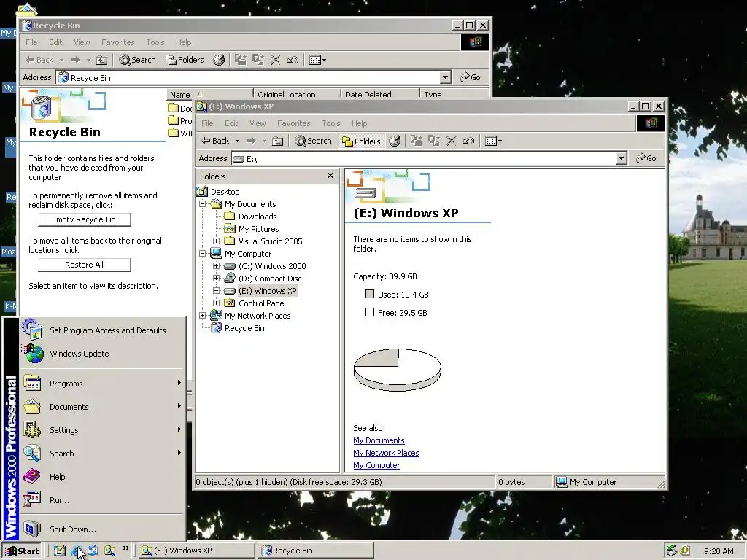Open the My Network Places link

(x=386, y=453)
